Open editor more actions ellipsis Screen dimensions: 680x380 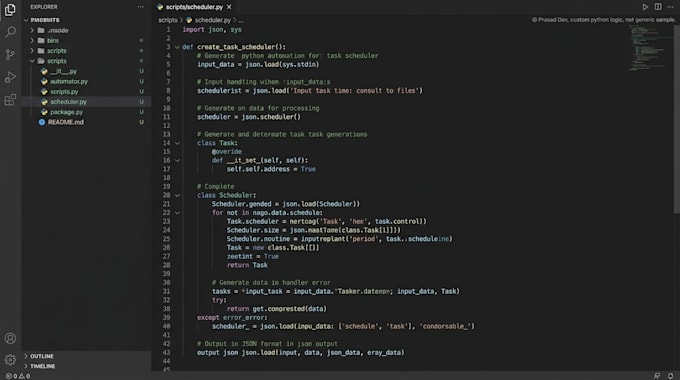point(670,7)
